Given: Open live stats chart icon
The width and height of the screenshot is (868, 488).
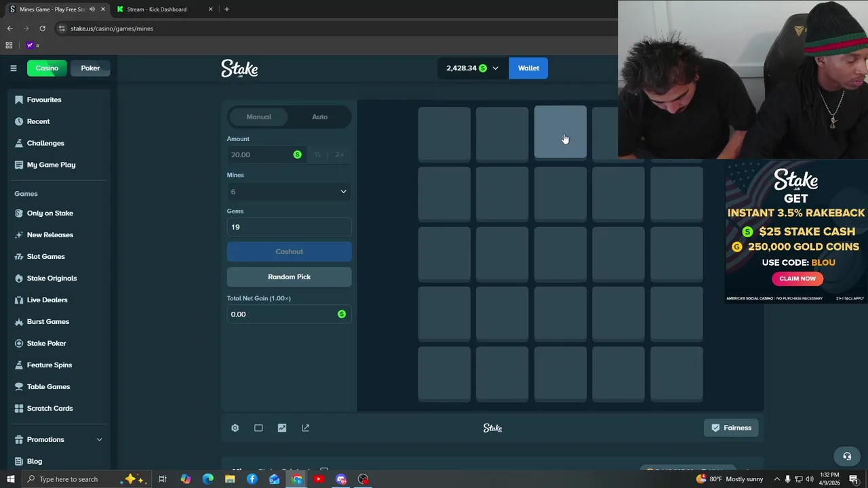Looking at the screenshot, I should [282, 428].
